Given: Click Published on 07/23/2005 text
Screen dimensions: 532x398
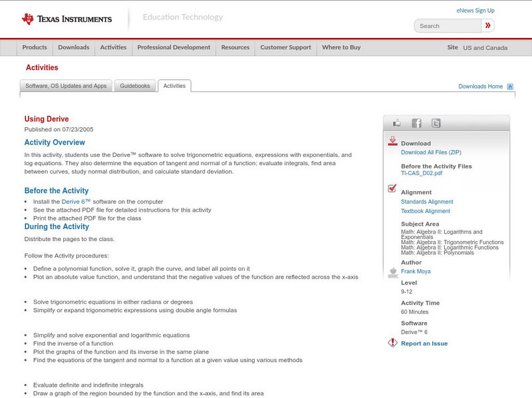Looking at the screenshot, I should [x=59, y=129].
